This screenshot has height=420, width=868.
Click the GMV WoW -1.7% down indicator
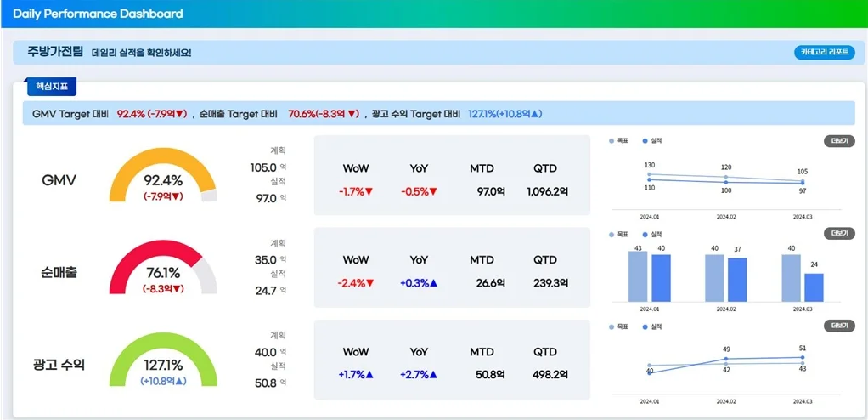pyautogui.click(x=355, y=192)
